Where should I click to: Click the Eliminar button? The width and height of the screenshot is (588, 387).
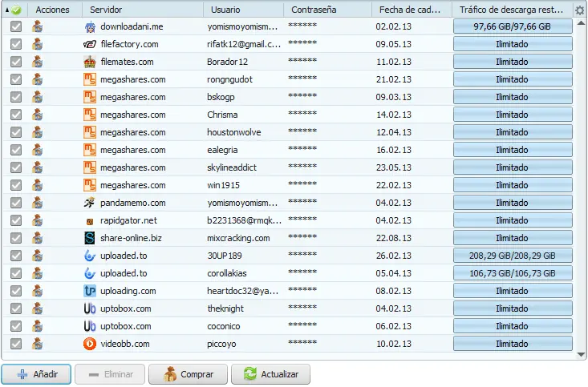pyautogui.click(x=110, y=374)
